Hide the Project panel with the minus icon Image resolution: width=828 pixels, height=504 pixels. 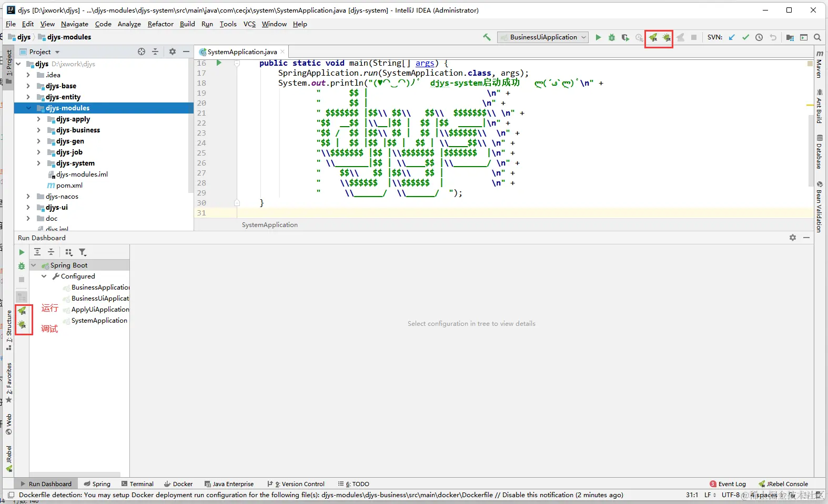pos(186,52)
